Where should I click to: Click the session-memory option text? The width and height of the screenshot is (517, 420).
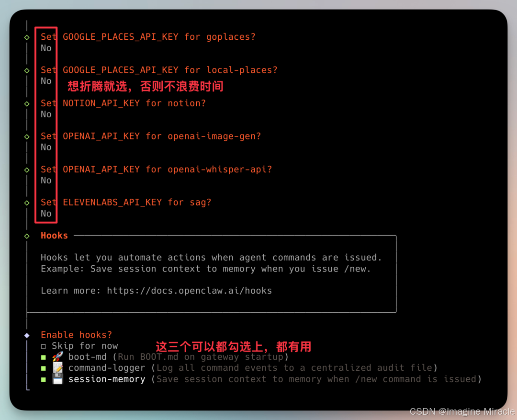click(x=107, y=379)
